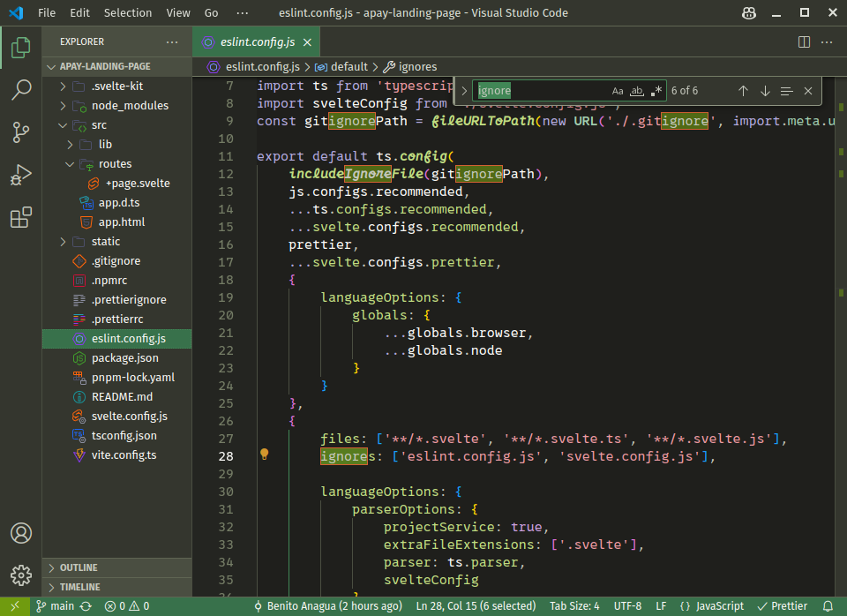
Task: Expand the static folder
Action: click(x=116, y=242)
